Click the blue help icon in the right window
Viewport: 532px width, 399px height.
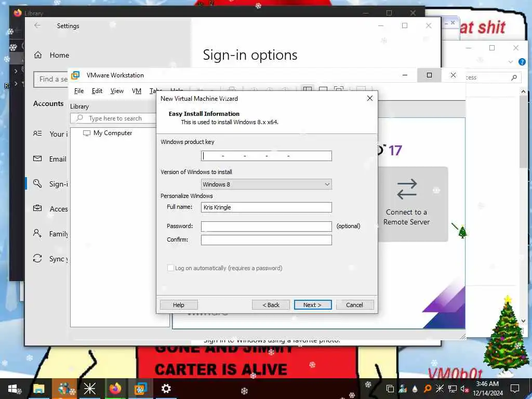(522, 62)
